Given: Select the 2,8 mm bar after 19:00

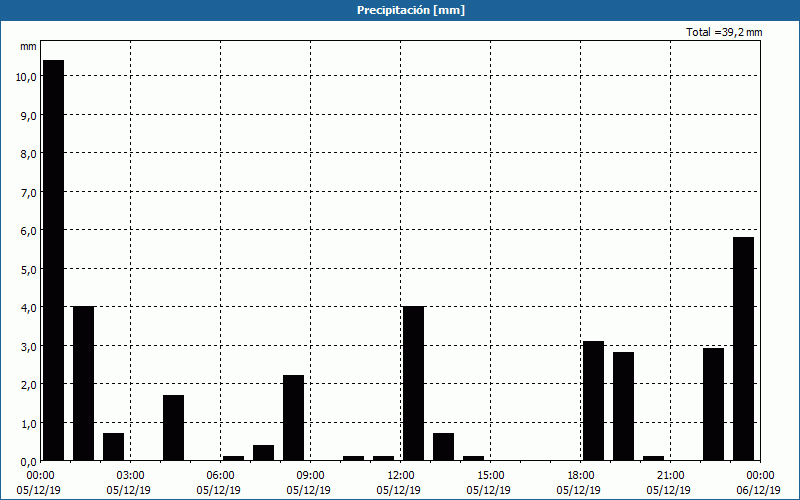Looking at the screenshot, I should (x=623, y=406).
